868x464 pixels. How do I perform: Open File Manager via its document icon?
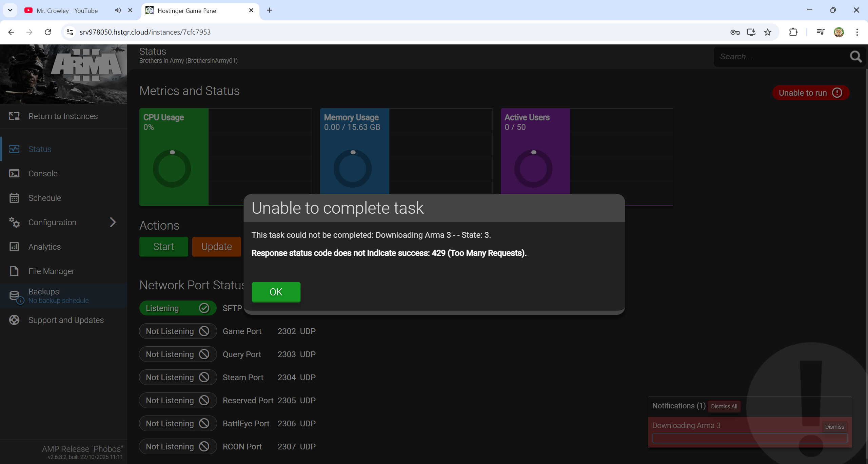[14, 271]
